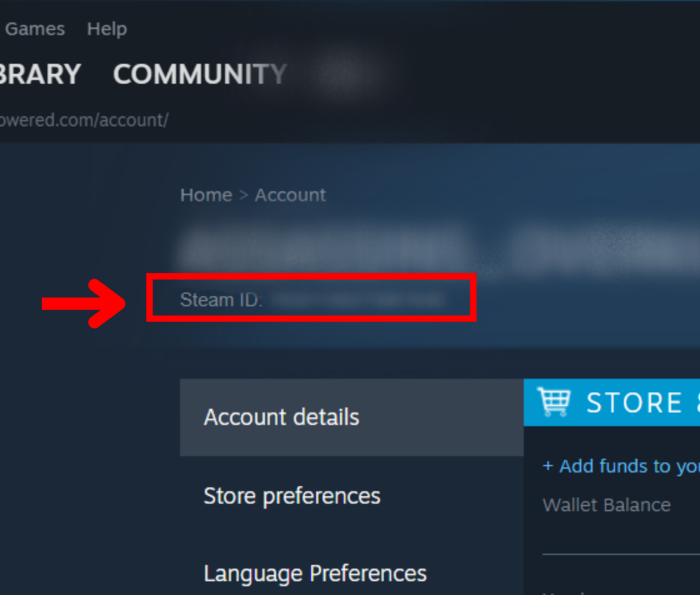Open Language Preferences
The height and width of the screenshot is (595, 700).
coord(315,573)
